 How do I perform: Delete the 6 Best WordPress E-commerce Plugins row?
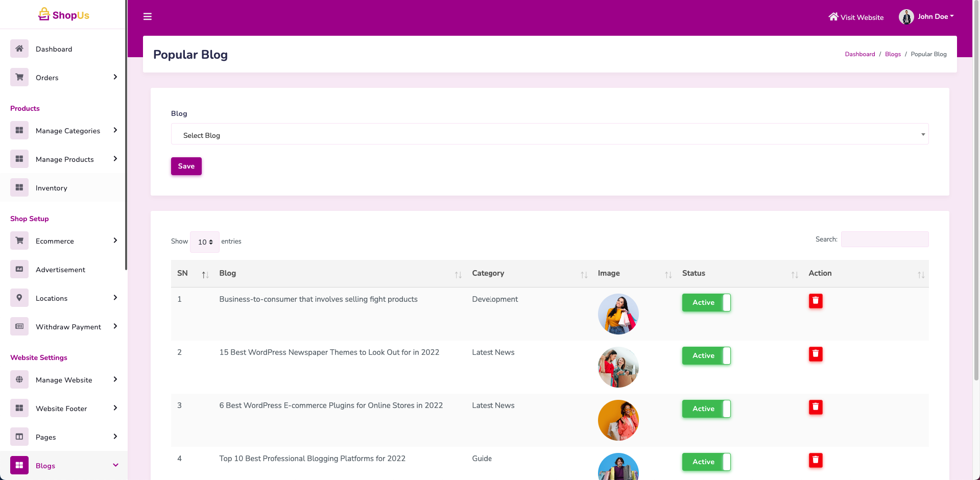click(816, 407)
